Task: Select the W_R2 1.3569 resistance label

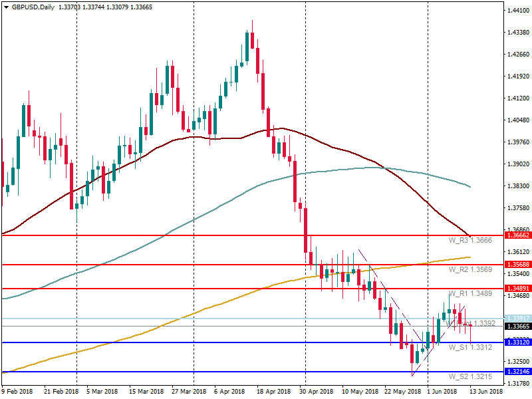Action: pos(469,269)
